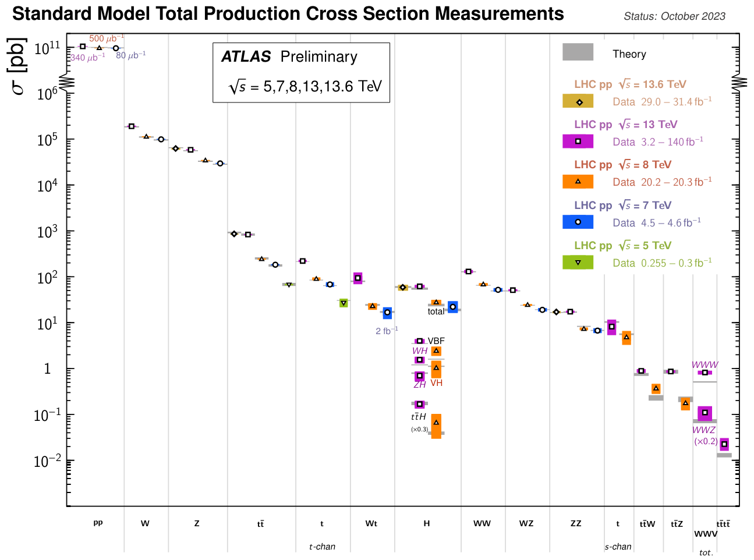Click the 5 TeV green triangle legend marker
Viewport: 754px width, 560px height.
click(x=578, y=263)
